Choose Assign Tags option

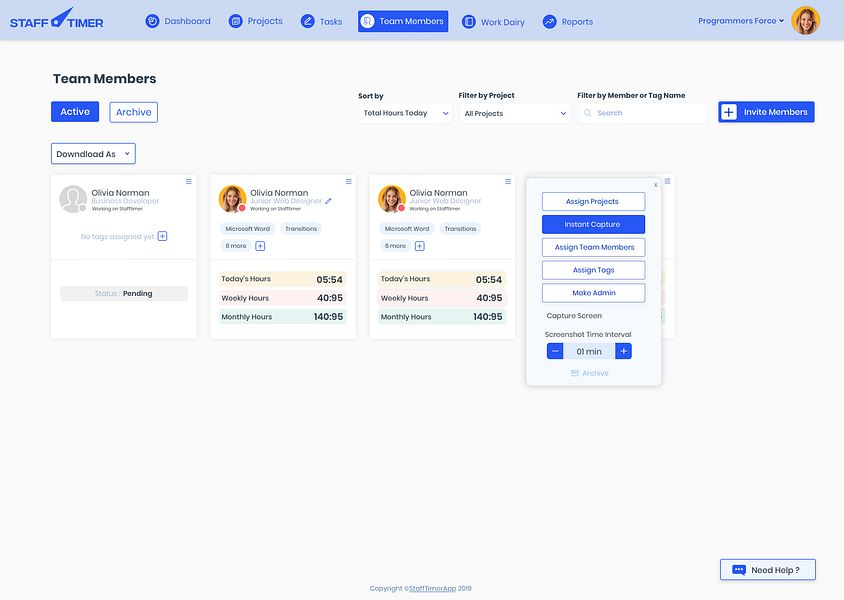593,270
